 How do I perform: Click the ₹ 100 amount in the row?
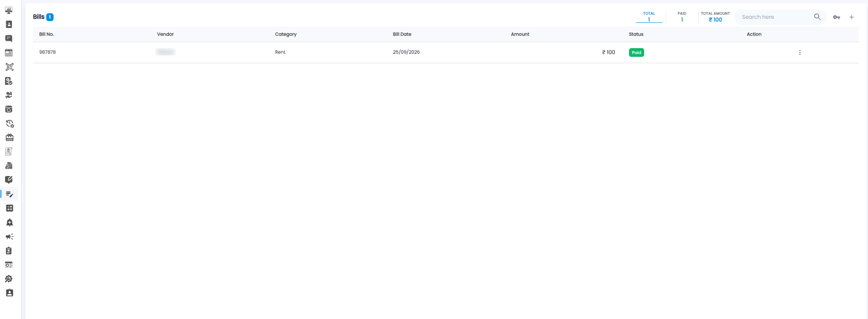tap(608, 52)
